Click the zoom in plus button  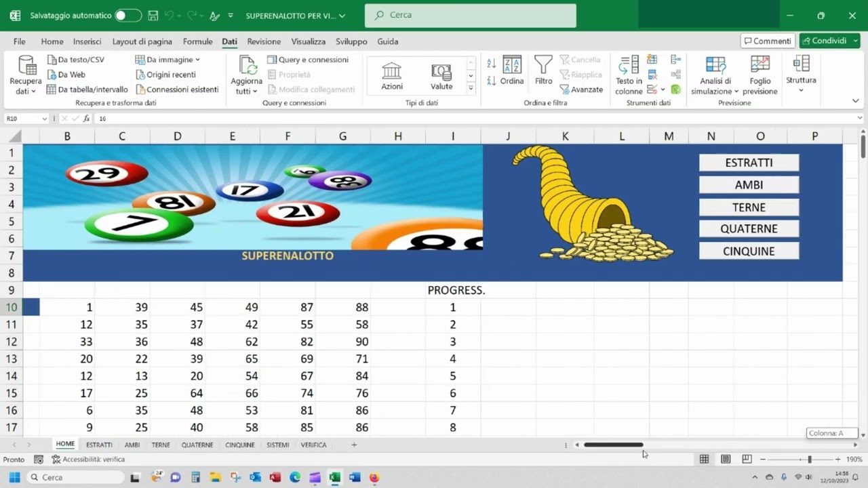(837, 460)
